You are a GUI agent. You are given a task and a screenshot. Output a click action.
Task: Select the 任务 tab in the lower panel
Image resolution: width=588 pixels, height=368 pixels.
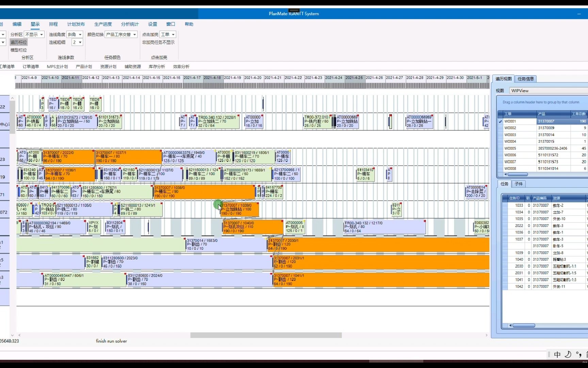click(505, 184)
